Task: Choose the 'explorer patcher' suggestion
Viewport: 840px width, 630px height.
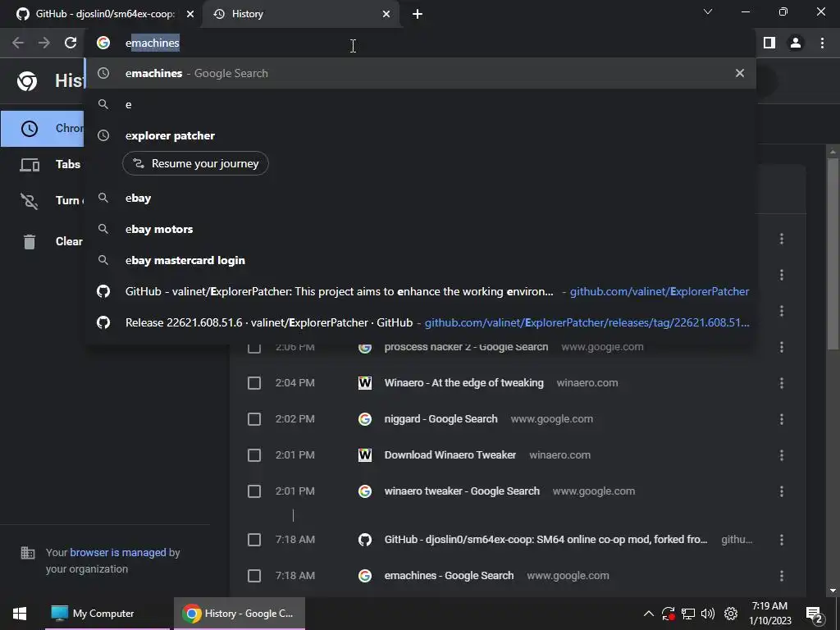Action: point(421,135)
